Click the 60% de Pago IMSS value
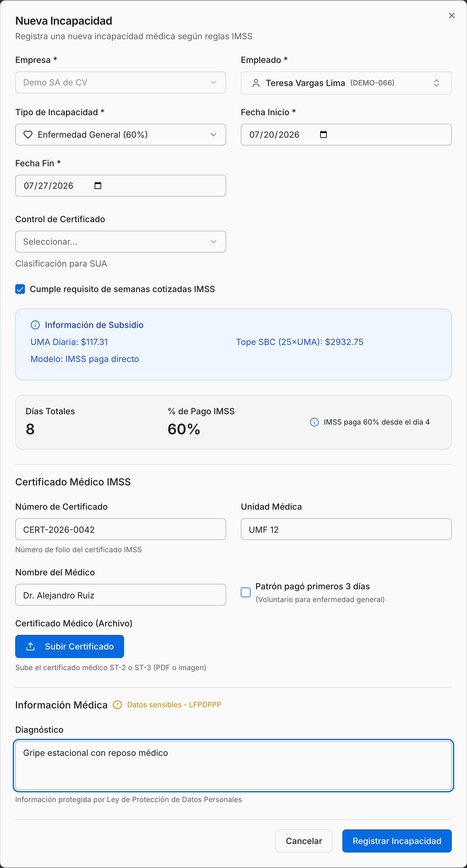The width and height of the screenshot is (467, 868). pos(184,429)
